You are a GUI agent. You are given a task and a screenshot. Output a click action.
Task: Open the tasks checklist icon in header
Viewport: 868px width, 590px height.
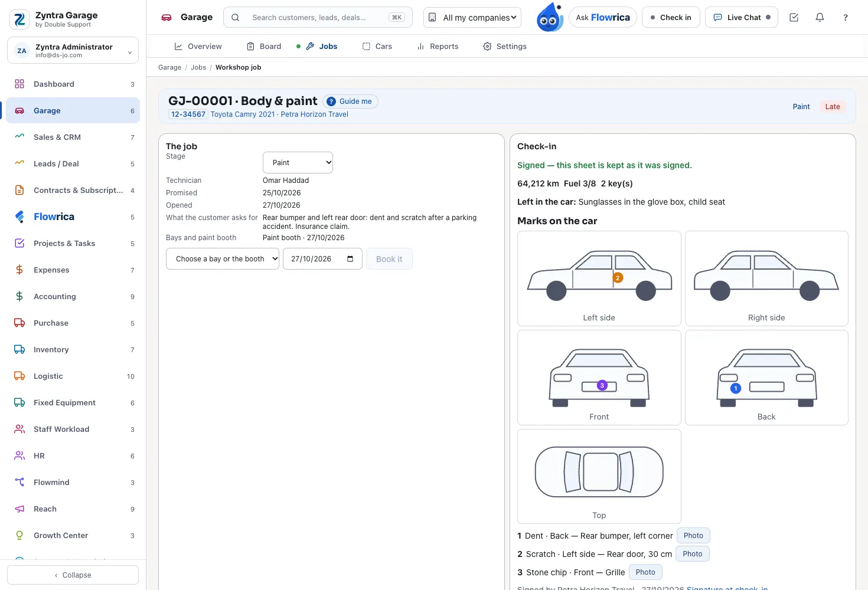coord(794,18)
